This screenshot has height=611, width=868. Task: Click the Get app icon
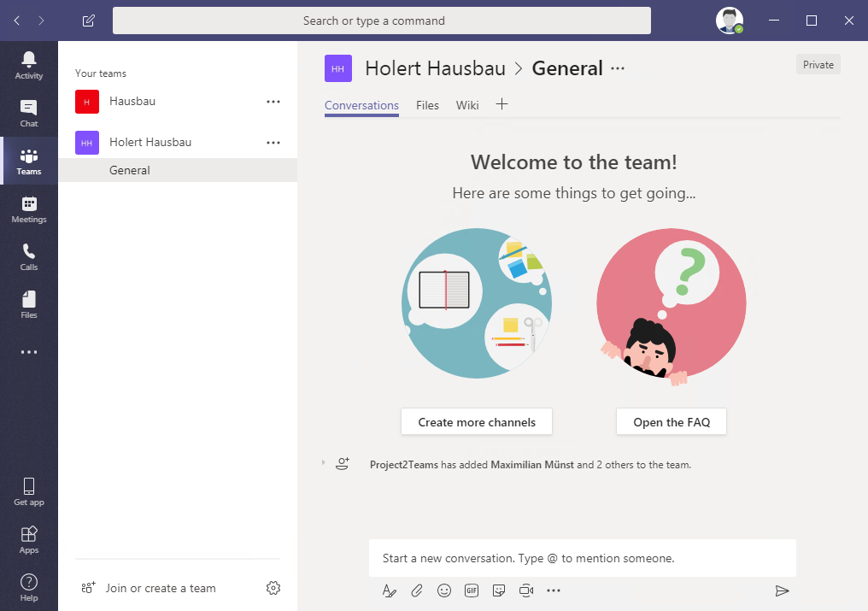tap(29, 492)
